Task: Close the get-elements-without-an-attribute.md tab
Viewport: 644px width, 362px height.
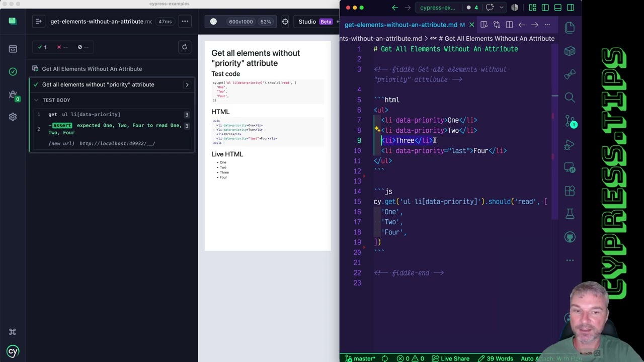Action: [471, 25]
